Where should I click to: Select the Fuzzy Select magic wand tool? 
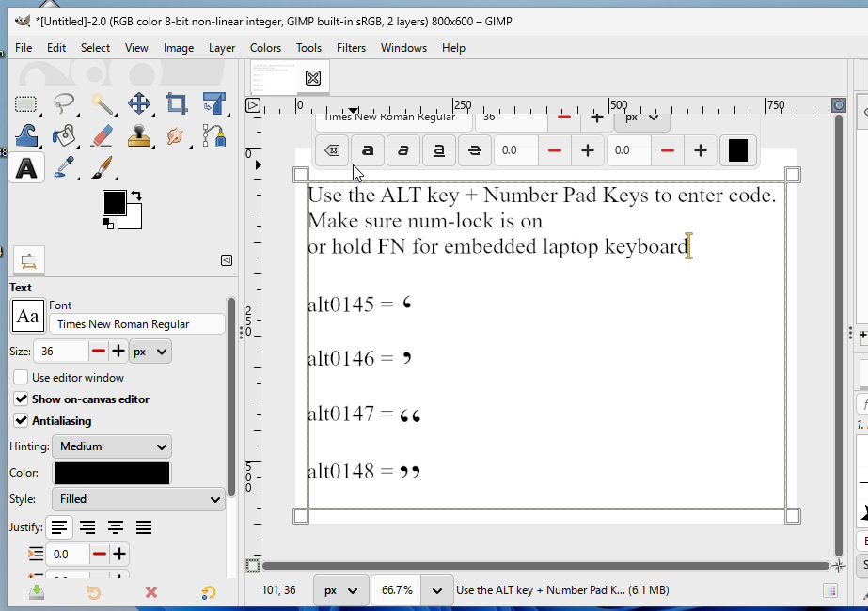[x=103, y=103]
